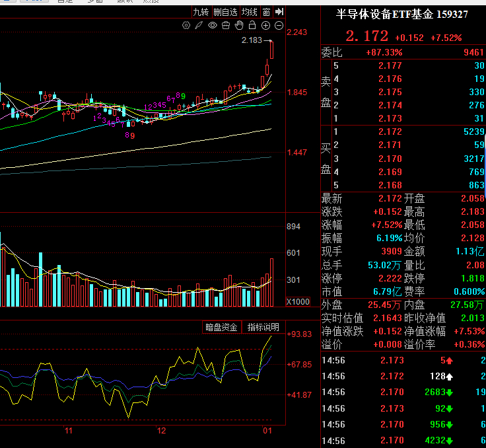Click the 1.845 price axis label
The image size is (486, 448).
pyautogui.click(x=297, y=93)
